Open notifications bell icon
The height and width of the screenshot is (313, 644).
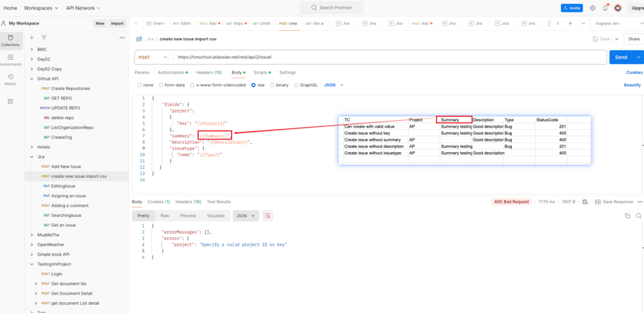point(605,8)
